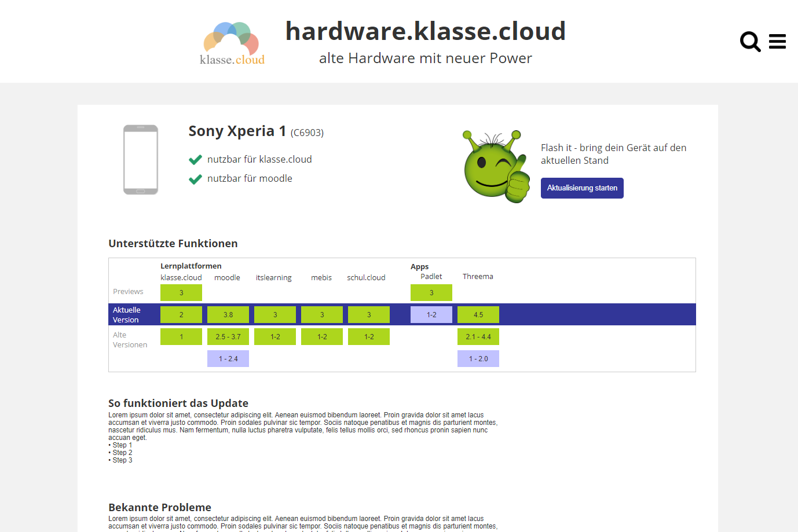Click the schul.cloud column header
Screen dimensions: 798x532
366,278
